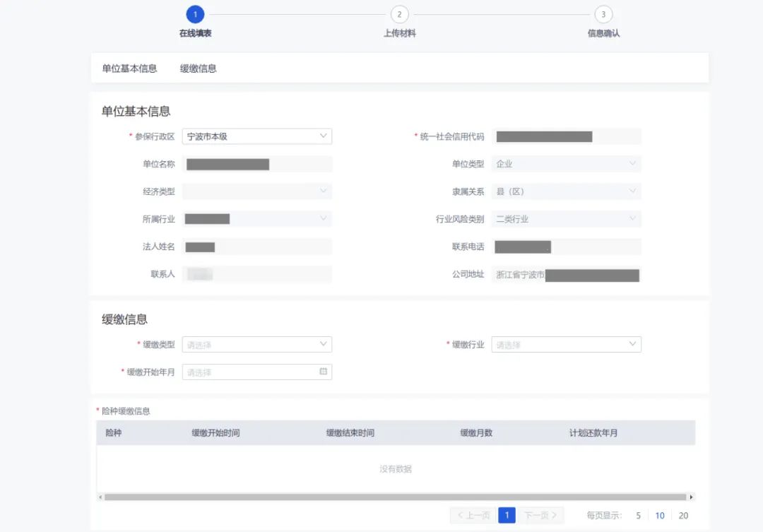Open the 行业风险类别 dropdown
The height and width of the screenshot is (532, 763).
coord(566,220)
